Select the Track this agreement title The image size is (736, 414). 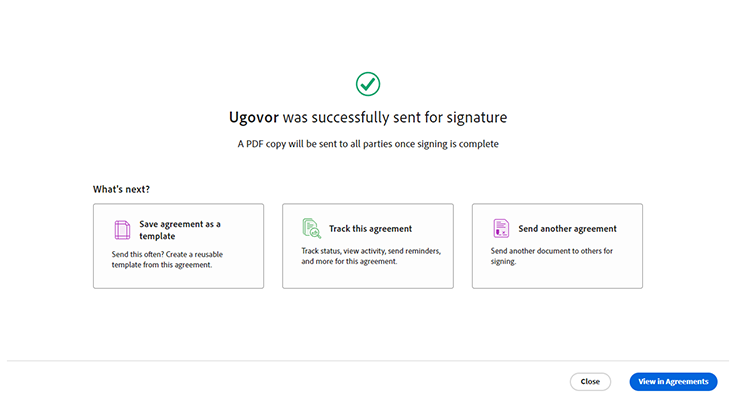click(x=370, y=228)
